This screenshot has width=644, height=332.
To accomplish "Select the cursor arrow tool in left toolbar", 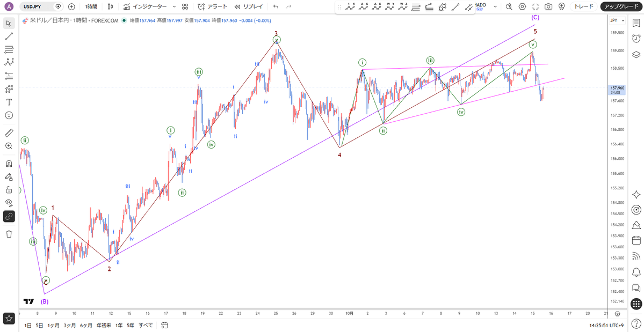I will pyautogui.click(x=9, y=23).
